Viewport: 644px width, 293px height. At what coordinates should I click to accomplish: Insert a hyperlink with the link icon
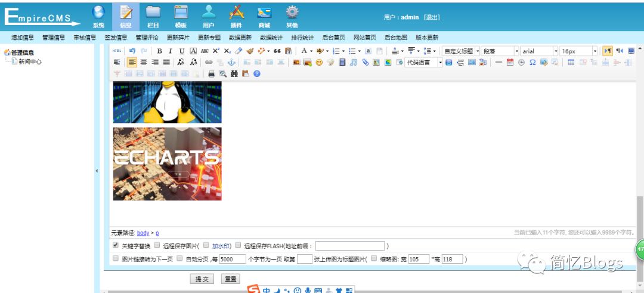[209, 62]
